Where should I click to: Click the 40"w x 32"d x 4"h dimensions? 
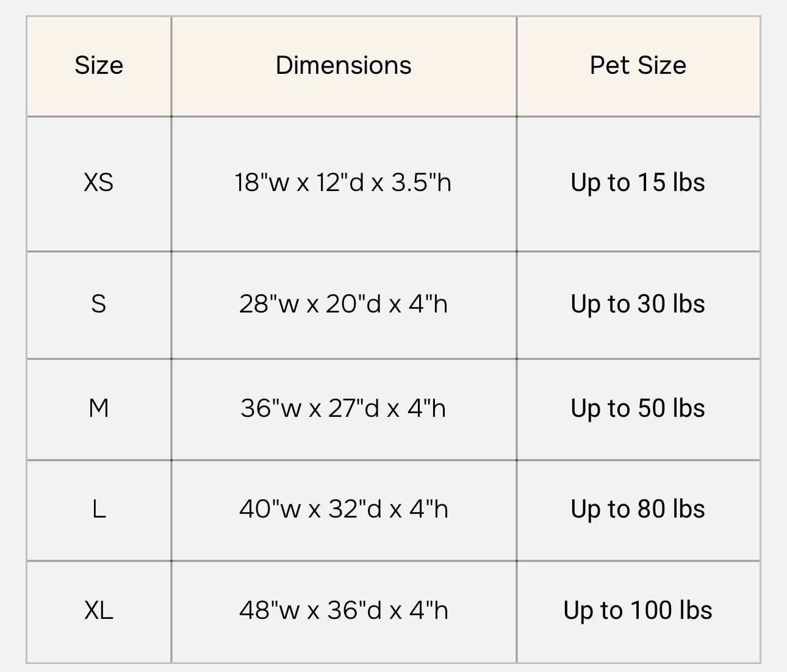click(x=343, y=509)
